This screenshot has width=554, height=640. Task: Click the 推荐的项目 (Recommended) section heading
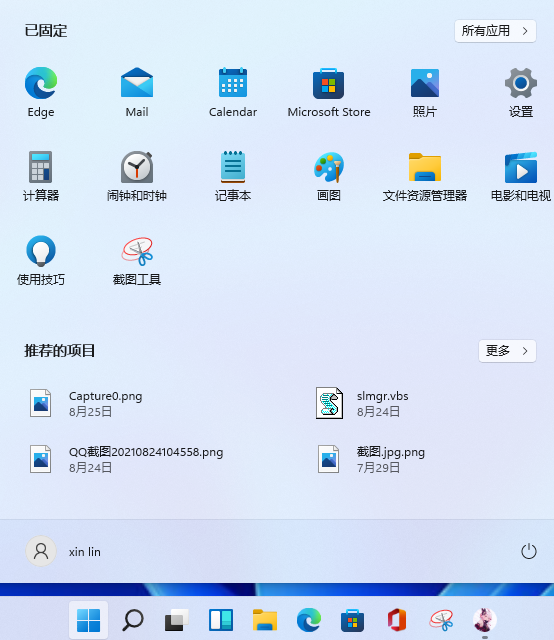point(60,351)
